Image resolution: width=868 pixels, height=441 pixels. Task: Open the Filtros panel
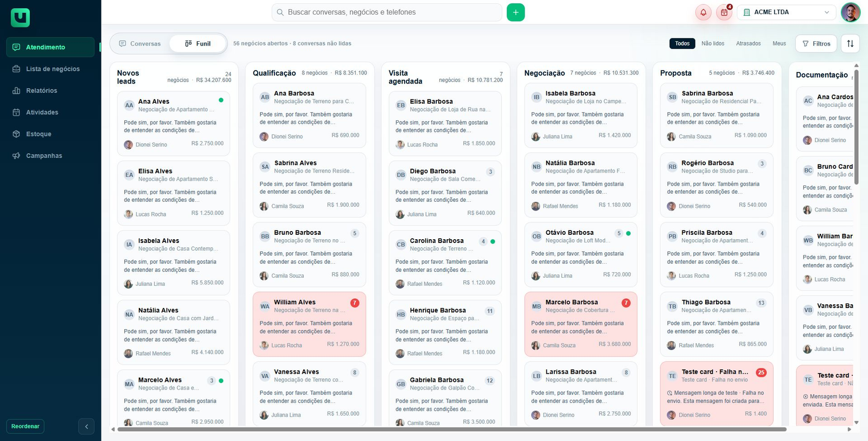(816, 43)
